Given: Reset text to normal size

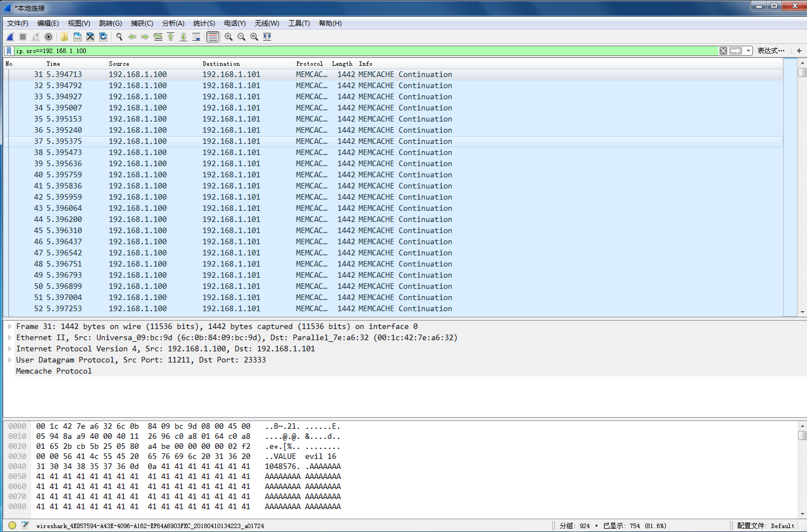Looking at the screenshot, I should [254, 37].
